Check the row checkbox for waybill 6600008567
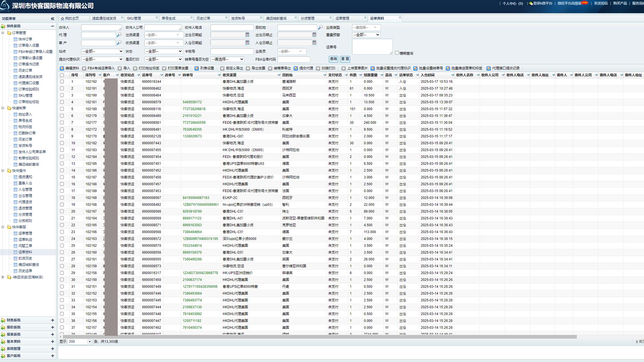This screenshot has height=362, width=644. pyautogui.click(x=62, y=198)
